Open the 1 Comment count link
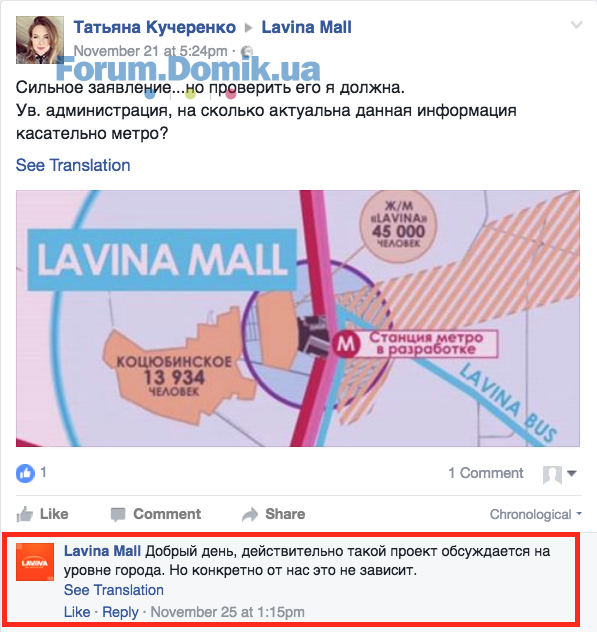Screen dimensions: 597x632 click(486, 473)
